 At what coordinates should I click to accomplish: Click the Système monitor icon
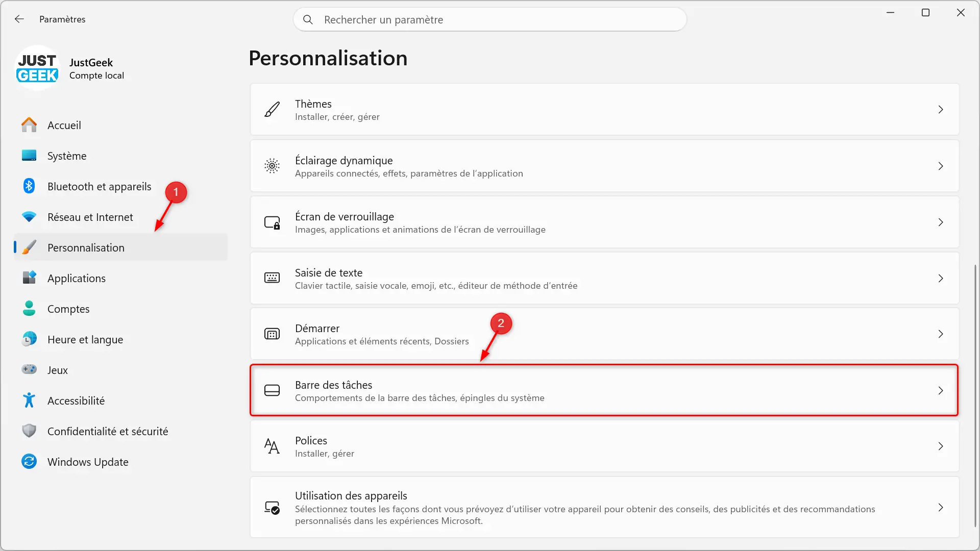pyautogui.click(x=29, y=156)
